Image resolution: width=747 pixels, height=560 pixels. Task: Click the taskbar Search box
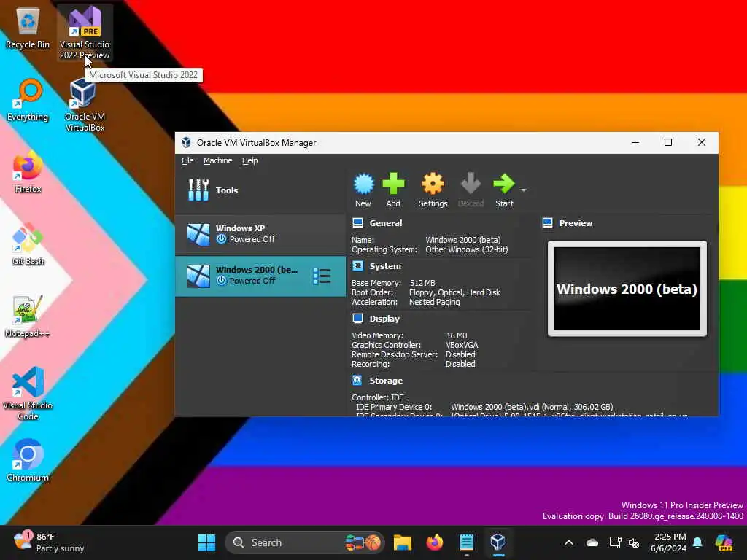[x=305, y=542]
